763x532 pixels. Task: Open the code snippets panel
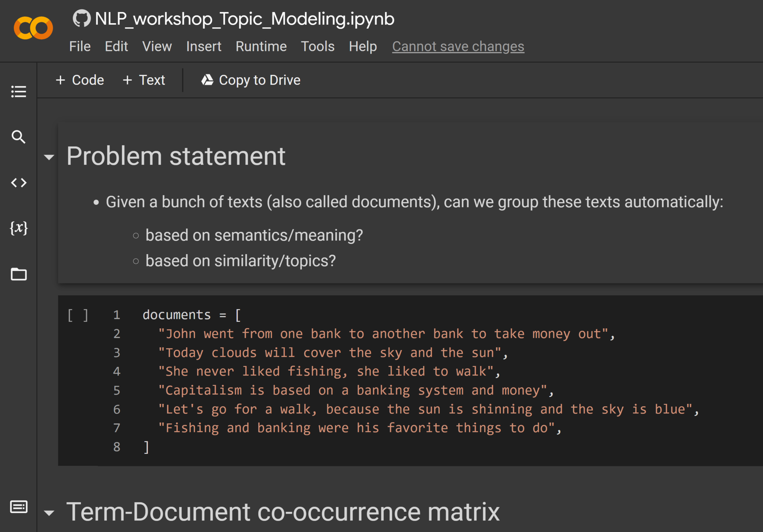tap(19, 182)
